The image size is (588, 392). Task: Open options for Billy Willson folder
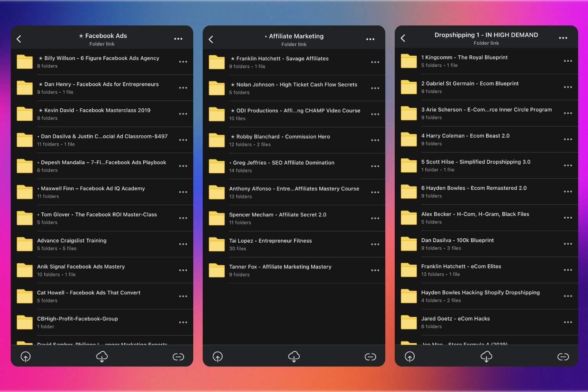point(183,62)
